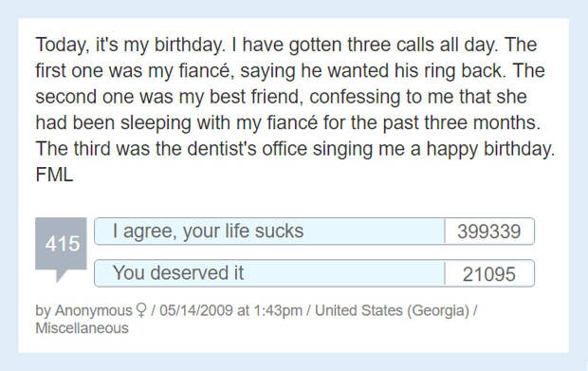The width and height of the screenshot is (588, 371).
Task: Vote "I agree, your life sucks"
Action: [269, 232]
